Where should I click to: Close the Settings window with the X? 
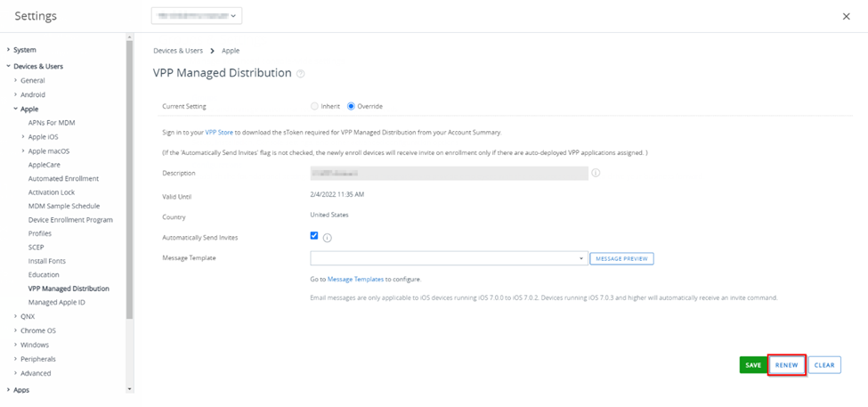click(x=846, y=17)
